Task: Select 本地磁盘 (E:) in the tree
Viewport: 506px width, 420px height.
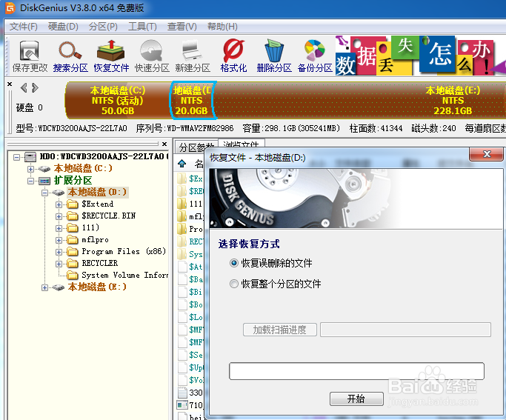Action: coord(97,287)
